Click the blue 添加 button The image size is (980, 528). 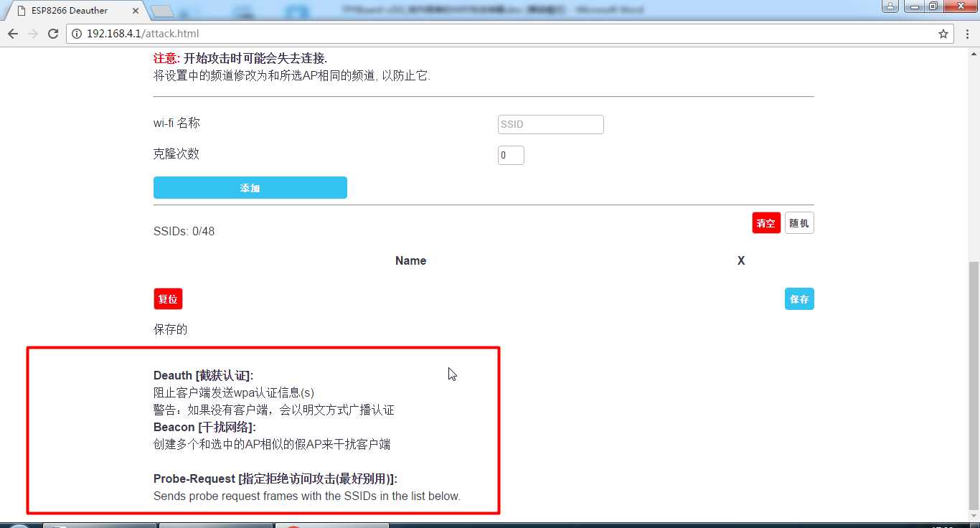click(250, 188)
